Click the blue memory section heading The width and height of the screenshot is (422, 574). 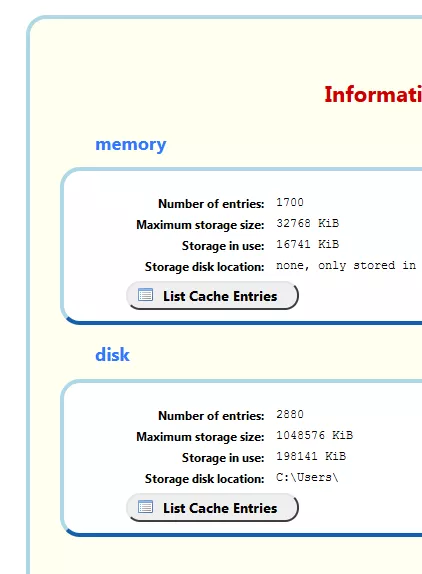coord(131,145)
